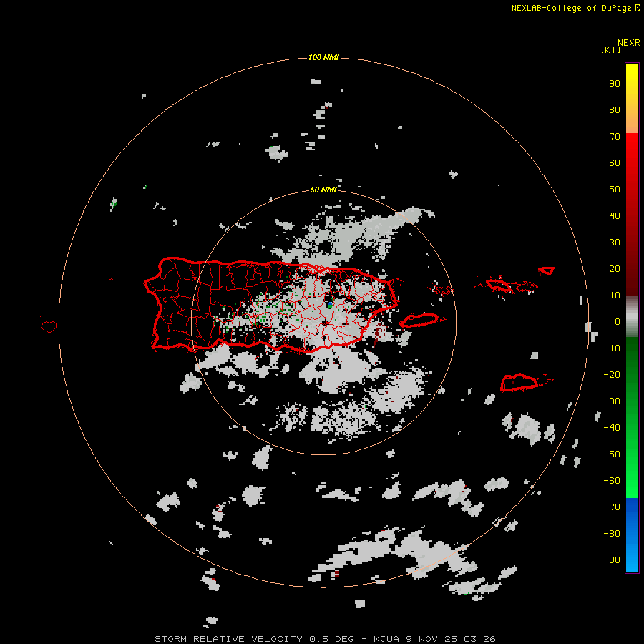Pick the gray zero-velocity color bar segment
Viewport: 644px width, 644px height.
click(x=632, y=317)
